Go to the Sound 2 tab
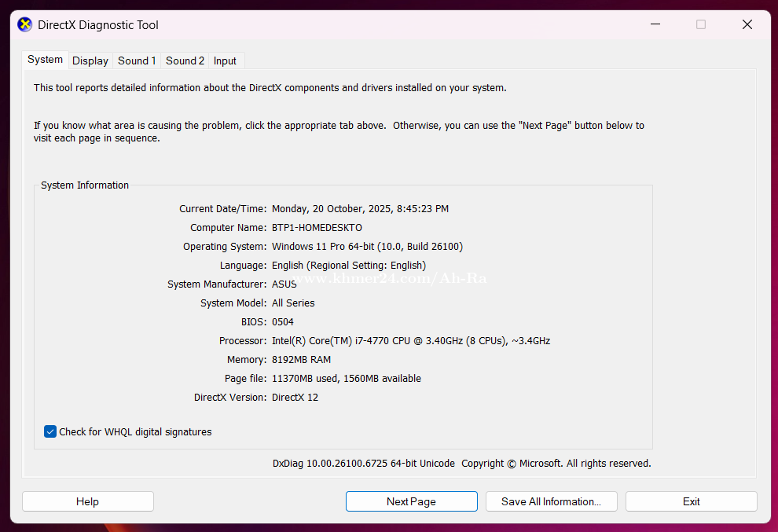This screenshot has height=532, width=778. (x=185, y=61)
